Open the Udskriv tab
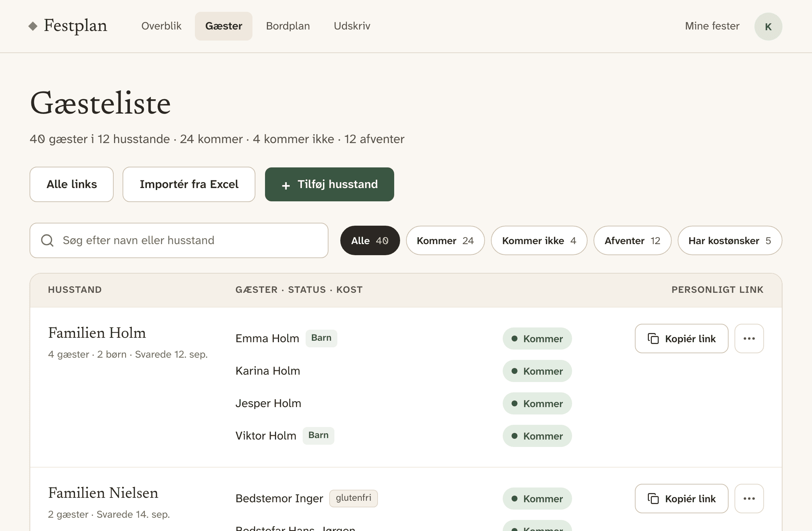The image size is (812, 531). pos(352,26)
